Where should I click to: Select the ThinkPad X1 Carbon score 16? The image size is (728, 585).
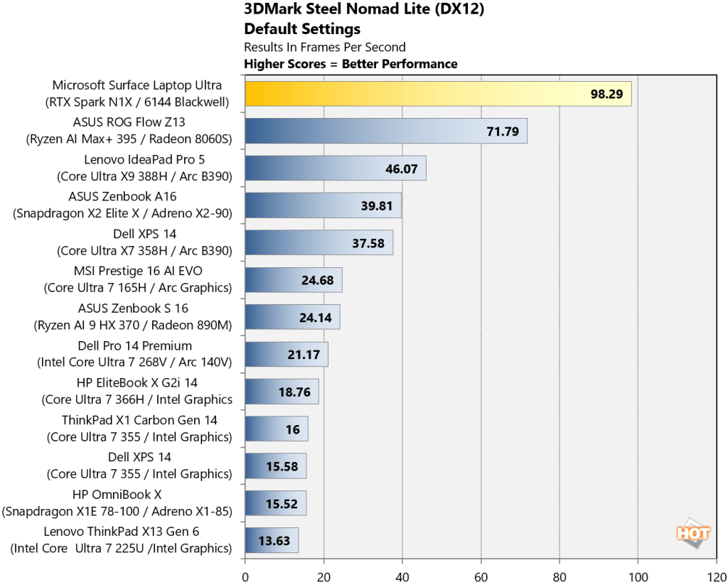(293, 429)
